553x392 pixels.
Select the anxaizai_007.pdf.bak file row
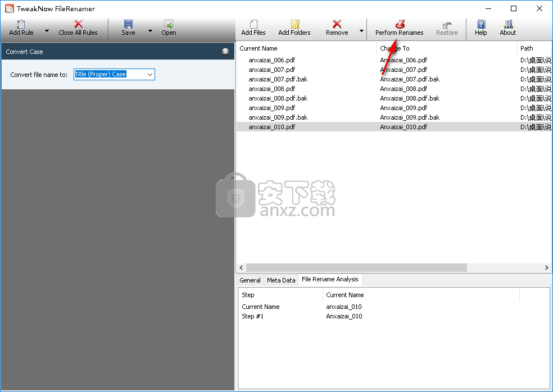pyautogui.click(x=278, y=79)
